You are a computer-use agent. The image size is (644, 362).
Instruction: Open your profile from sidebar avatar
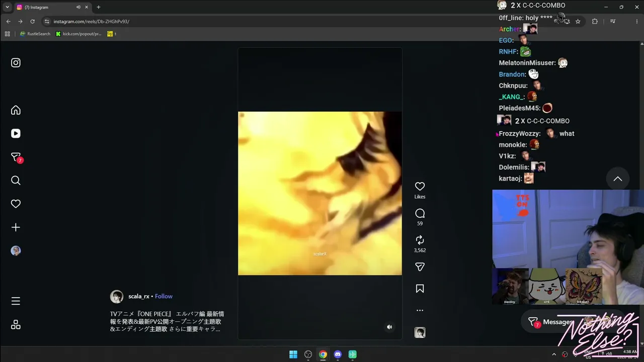[x=16, y=251]
